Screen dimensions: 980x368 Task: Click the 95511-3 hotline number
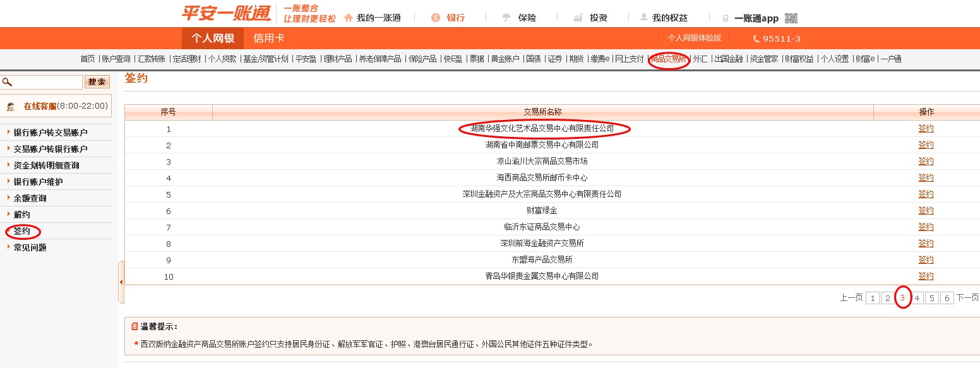(781, 39)
